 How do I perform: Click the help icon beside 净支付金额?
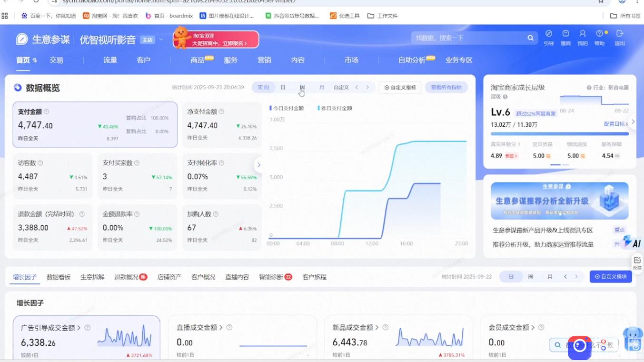221,111
